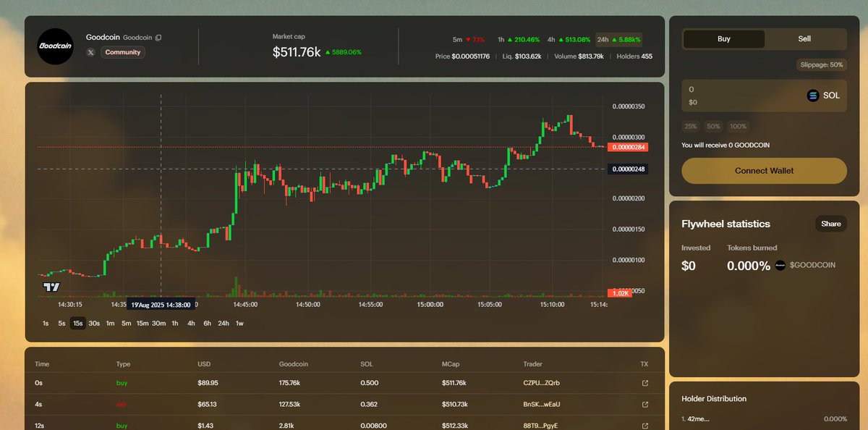Viewport: 868px width, 430px height.
Task: Set chart interval to 5m
Action: click(x=126, y=324)
